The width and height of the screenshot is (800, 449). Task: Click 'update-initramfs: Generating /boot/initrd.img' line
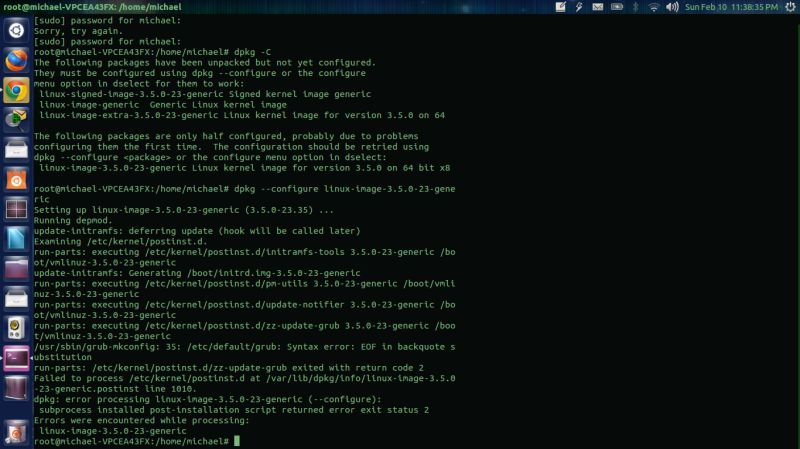(197, 273)
